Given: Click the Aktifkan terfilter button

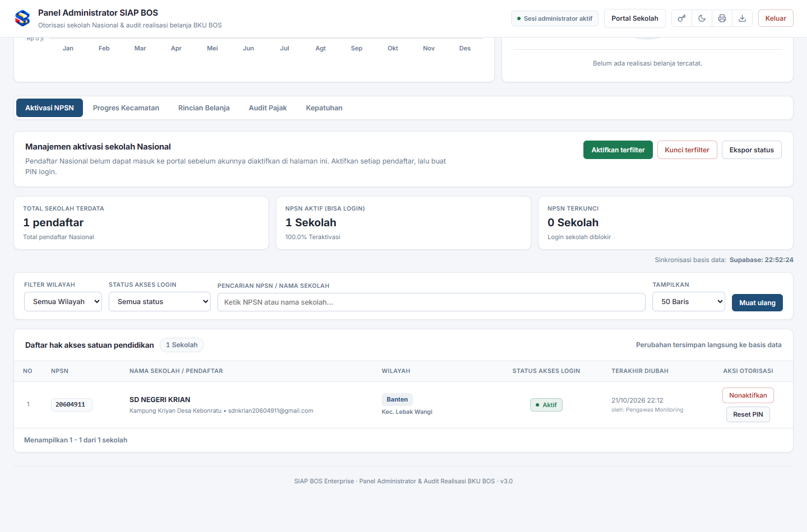Looking at the screenshot, I should point(618,150).
